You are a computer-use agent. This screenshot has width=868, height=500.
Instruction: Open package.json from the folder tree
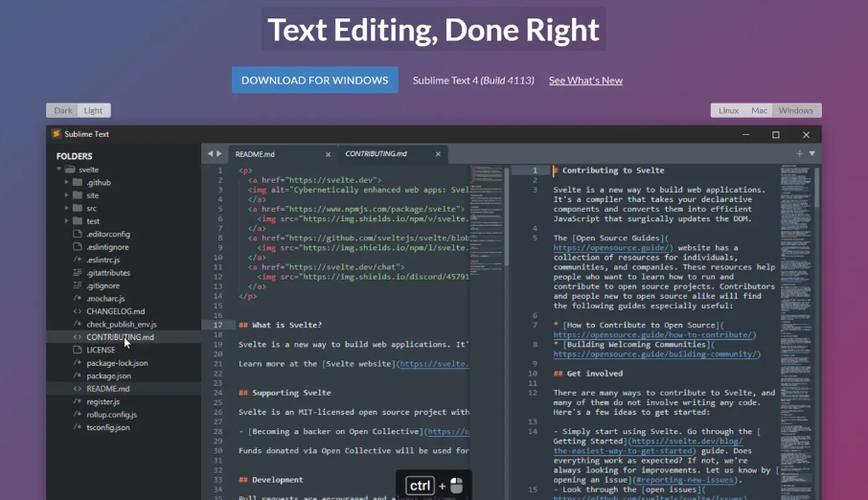coord(108,375)
